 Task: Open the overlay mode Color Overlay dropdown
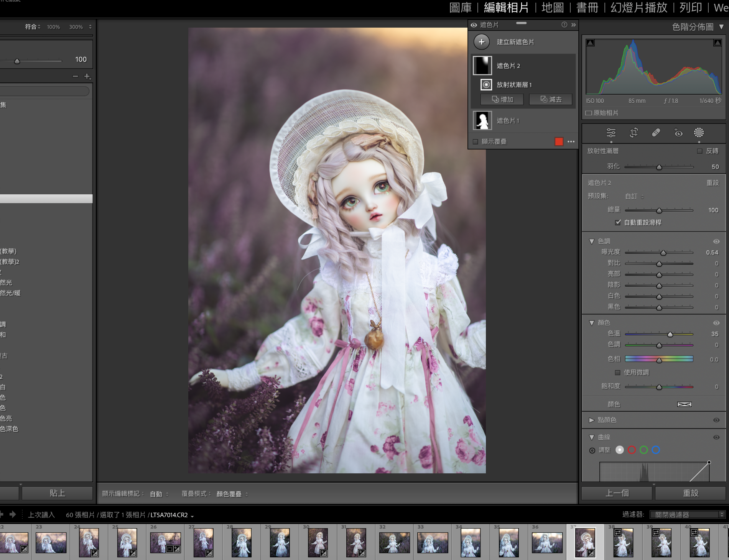point(232,494)
